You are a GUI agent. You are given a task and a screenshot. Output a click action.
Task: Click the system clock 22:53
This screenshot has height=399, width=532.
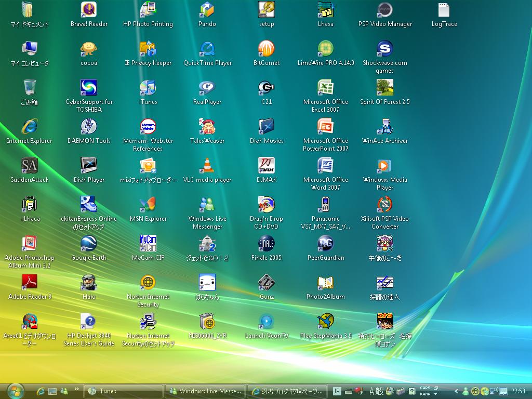(518, 391)
